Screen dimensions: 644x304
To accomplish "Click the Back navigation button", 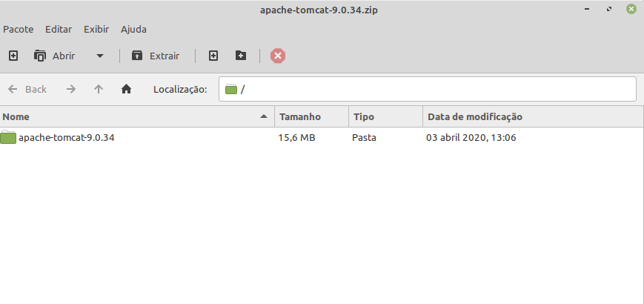I will coord(27,89).
